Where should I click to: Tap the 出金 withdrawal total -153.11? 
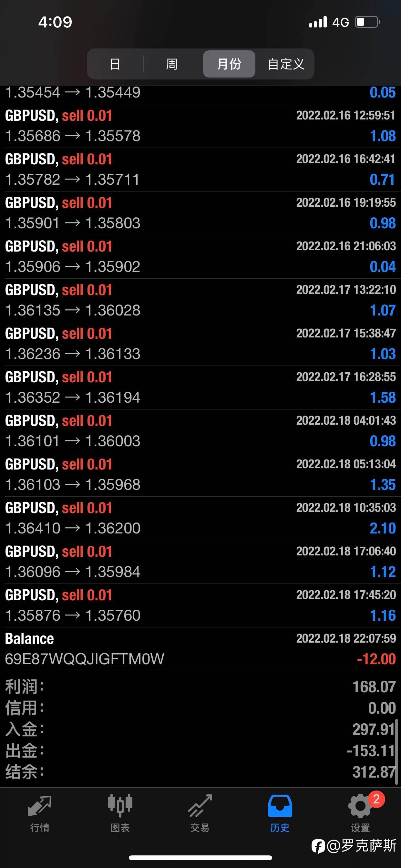[x=371, y=751]
